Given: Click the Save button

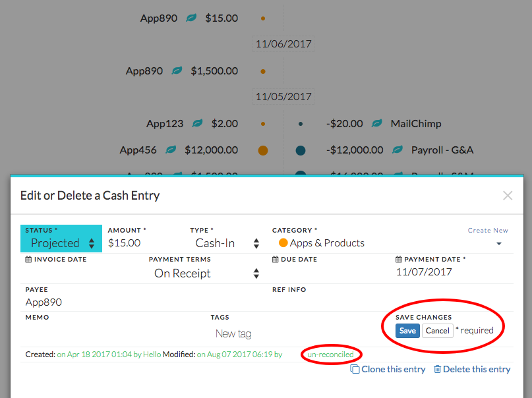Looking at the screenshot, I should (x=407, y=331).
